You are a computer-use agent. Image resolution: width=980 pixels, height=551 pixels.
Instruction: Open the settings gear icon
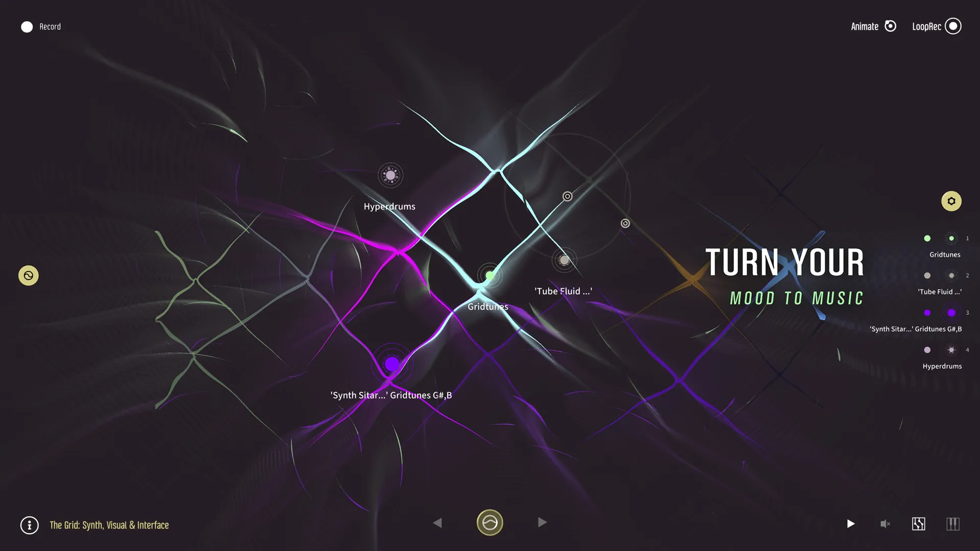click(x=952, y=201)
